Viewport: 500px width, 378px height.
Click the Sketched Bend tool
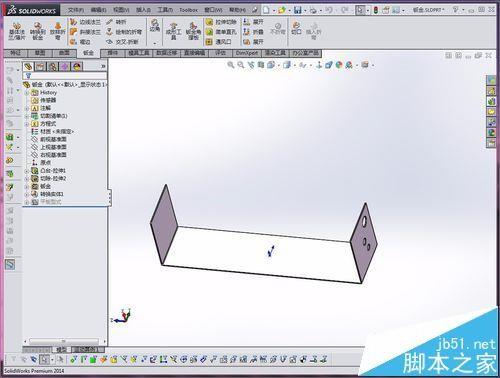tap(124, 32)
